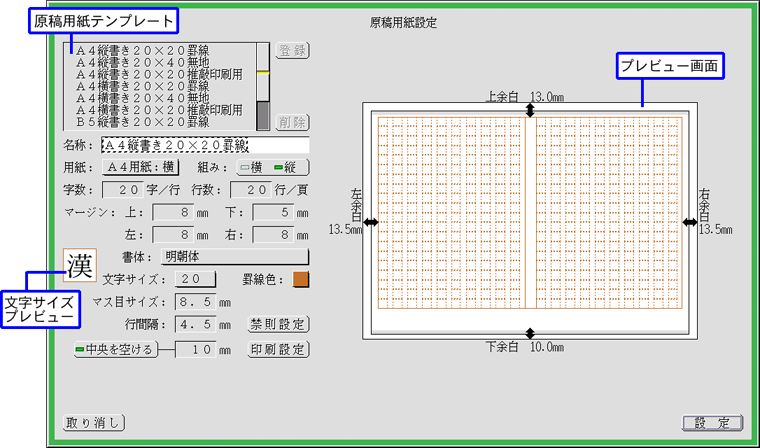The height and width of the screenshot is (448, 760).
Task: Click the 名称 template name field
Action: pyautogui.click(x=205, y=145)
